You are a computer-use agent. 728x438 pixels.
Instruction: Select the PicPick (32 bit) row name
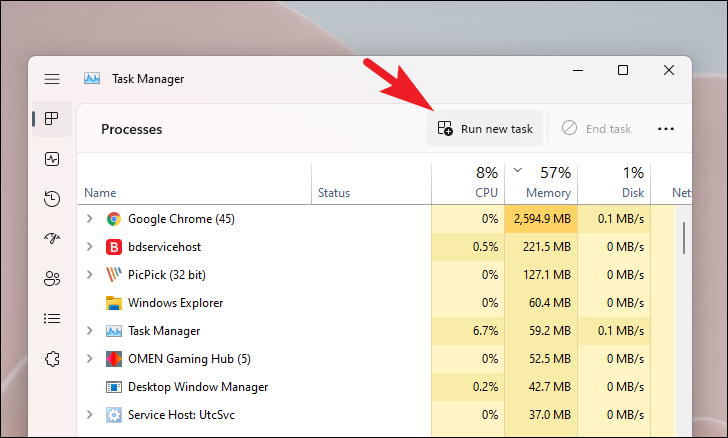pyautogui.click(x=167, y=275)
